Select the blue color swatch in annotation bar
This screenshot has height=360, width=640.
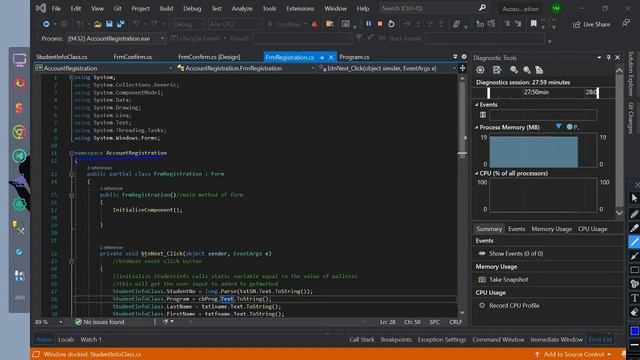click(x=634, y=331)
